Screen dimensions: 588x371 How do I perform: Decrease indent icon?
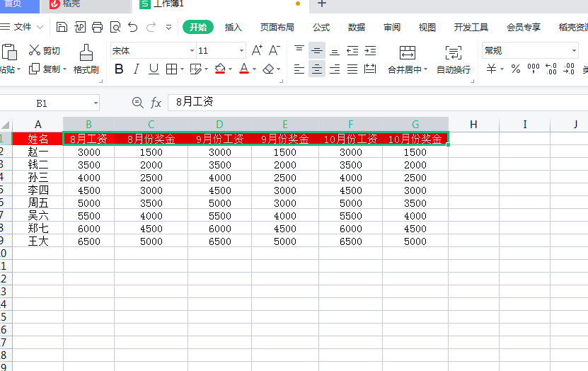click(x=352, y=50)
